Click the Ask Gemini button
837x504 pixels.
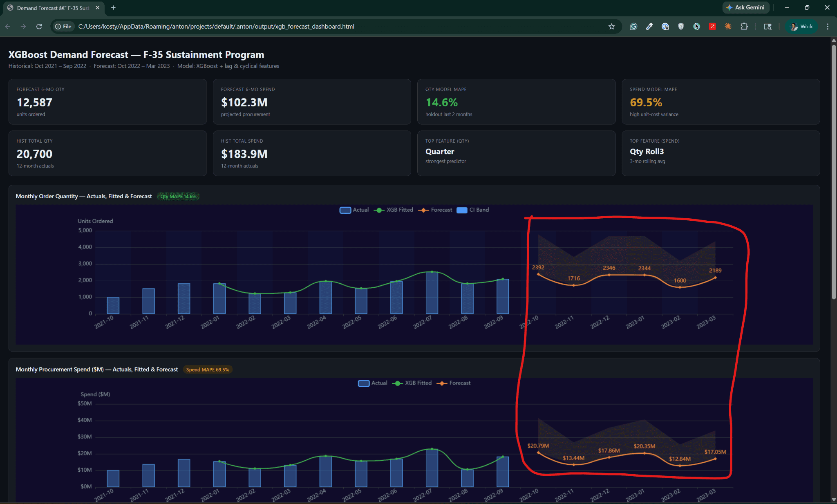tap(745, 7)
